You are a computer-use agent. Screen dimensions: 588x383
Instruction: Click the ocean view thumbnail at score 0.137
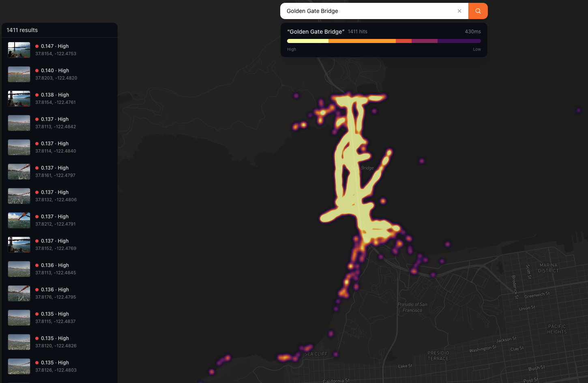(x=19, y=123)
